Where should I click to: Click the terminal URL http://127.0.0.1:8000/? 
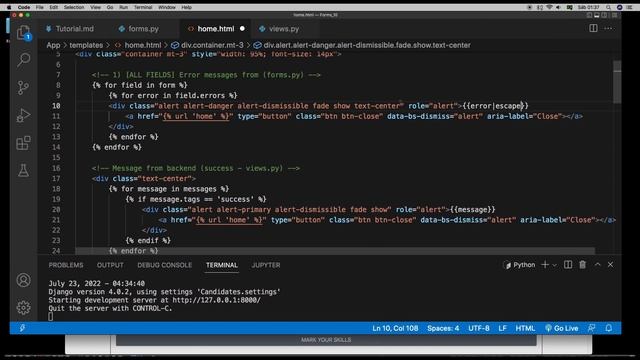216,300
